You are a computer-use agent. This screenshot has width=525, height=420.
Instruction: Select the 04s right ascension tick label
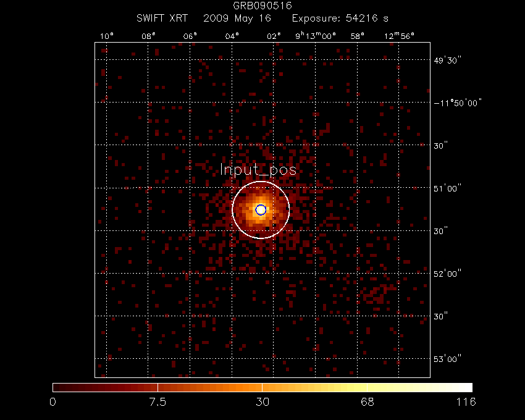(x=232, y=36)
